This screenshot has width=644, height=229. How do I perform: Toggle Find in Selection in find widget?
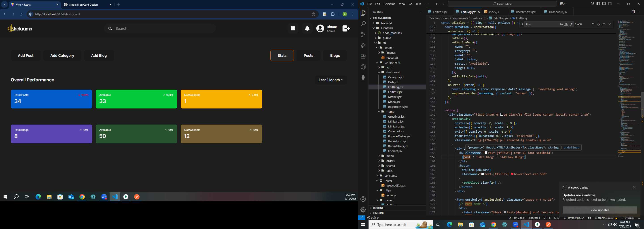pos(604,24)
